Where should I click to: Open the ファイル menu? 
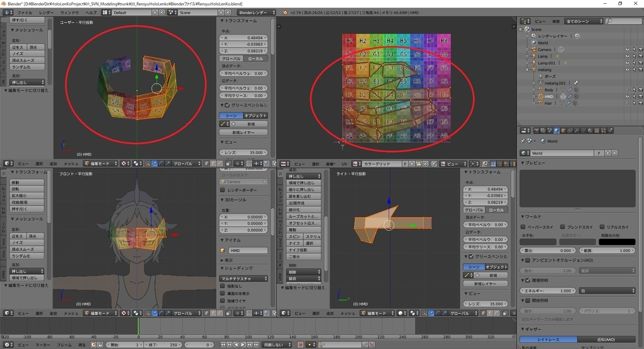(25, 13)
